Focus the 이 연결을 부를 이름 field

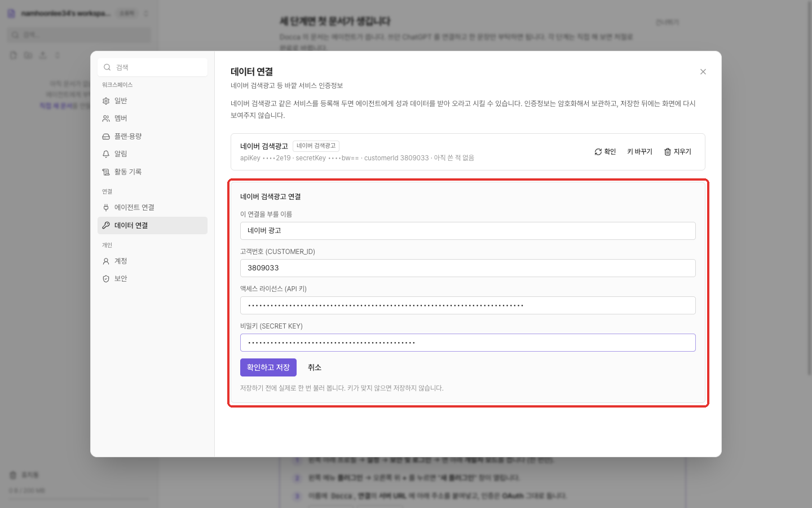(x=468, y=231)
